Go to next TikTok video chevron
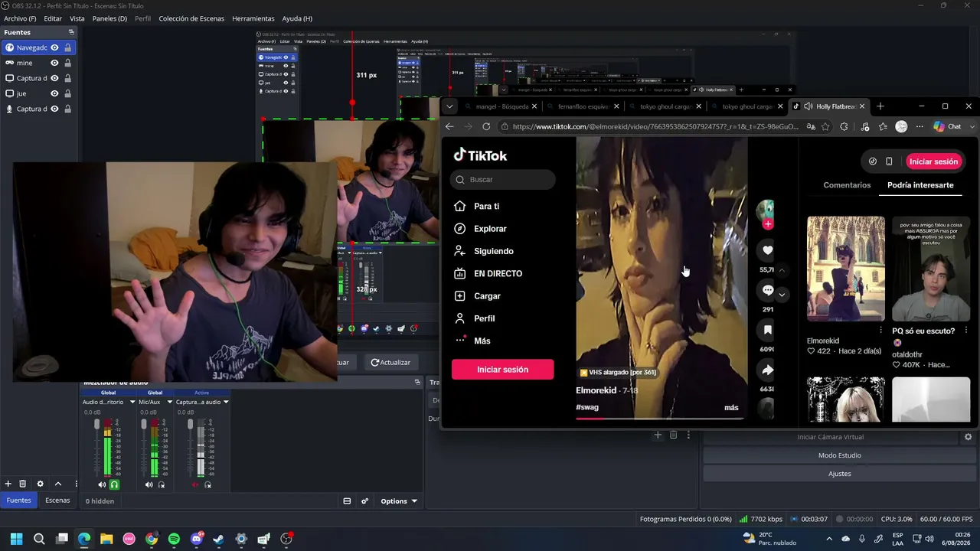 [x=782, y=295]
